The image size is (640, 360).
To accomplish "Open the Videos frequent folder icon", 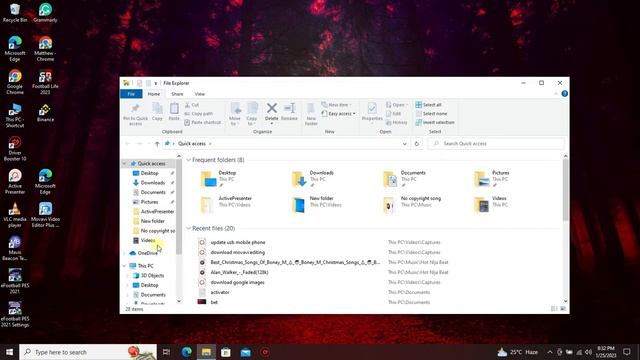I will [x=482, y=204].
